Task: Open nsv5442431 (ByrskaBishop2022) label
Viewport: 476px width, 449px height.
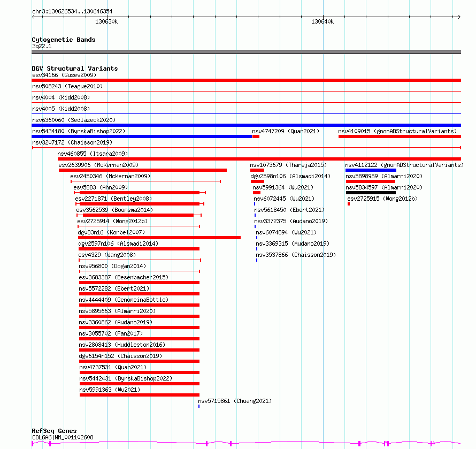Action: point(126,378)
